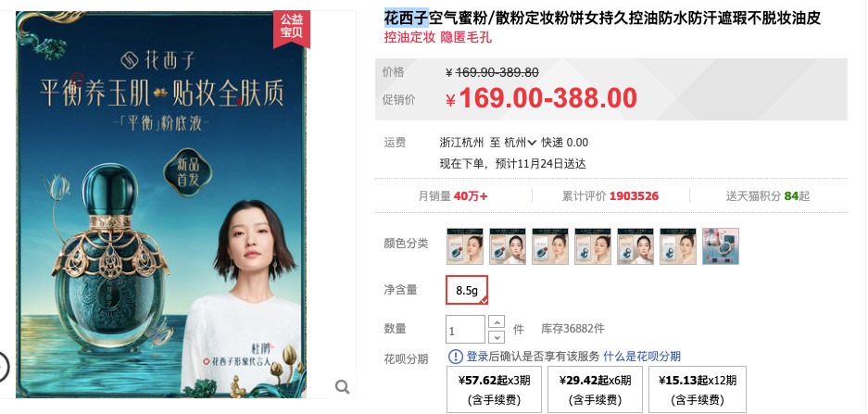Click the quantity input field
This screenshot has height=414, width=868.
tap(466, 330)
